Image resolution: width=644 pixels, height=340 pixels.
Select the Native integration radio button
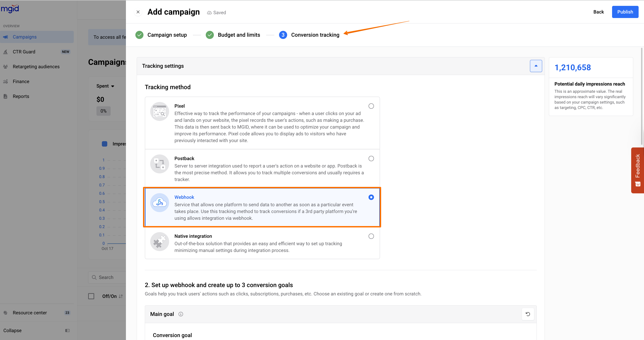(x=371, y=236)
